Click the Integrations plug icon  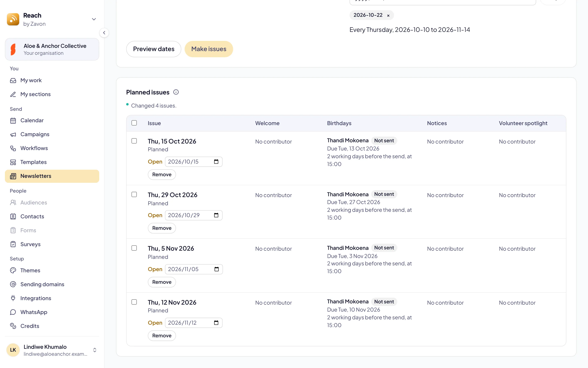click(13, 298)
